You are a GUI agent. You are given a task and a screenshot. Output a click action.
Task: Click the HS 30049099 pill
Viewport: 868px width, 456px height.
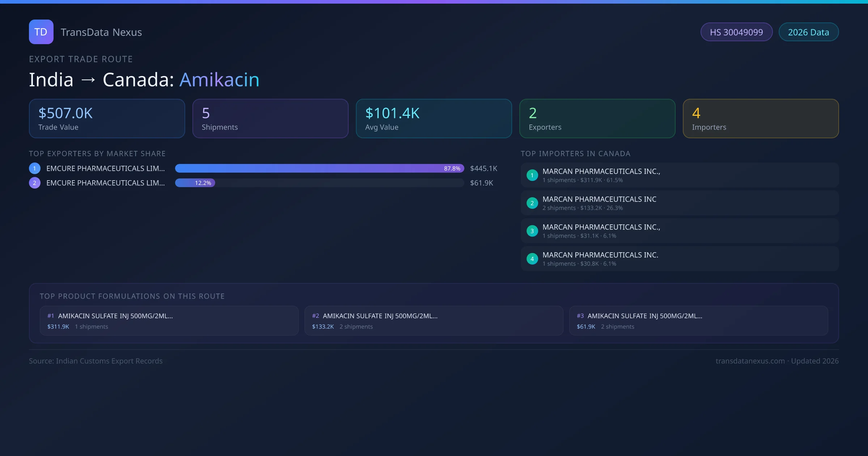pos(736,32)
